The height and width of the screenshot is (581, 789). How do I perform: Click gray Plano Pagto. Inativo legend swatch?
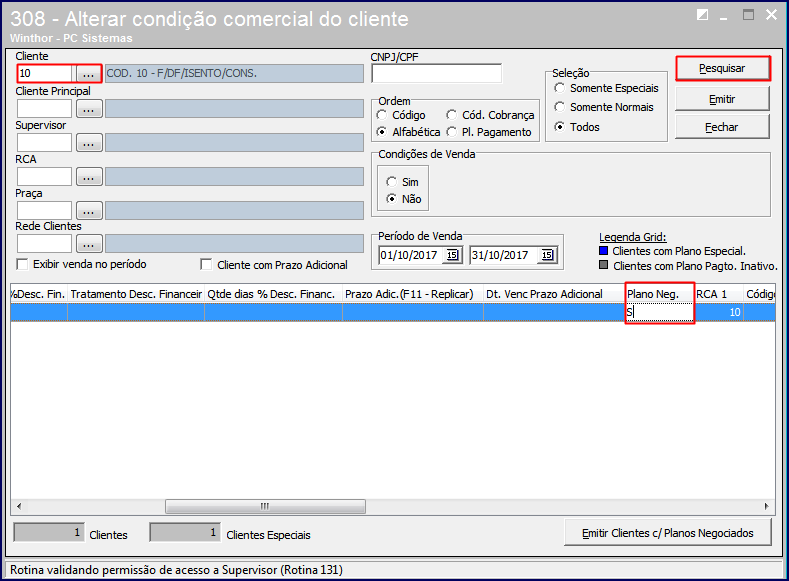pyautogui.click(x=604, y=265)
